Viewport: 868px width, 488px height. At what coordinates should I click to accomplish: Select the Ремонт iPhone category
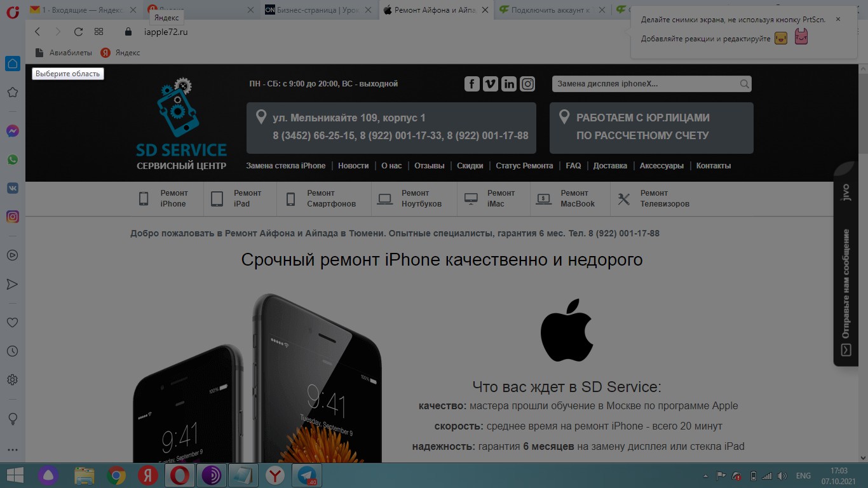[164, 198]
